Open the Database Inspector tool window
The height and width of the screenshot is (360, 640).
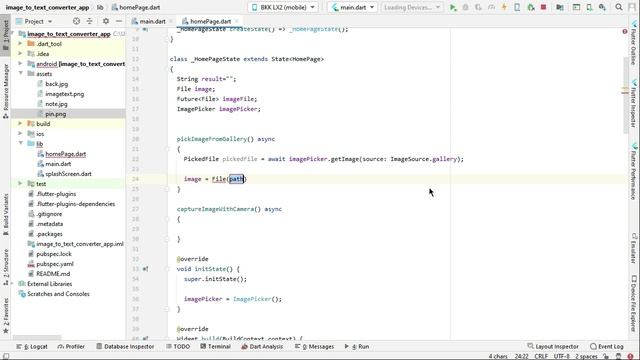[x=125, y=347]
